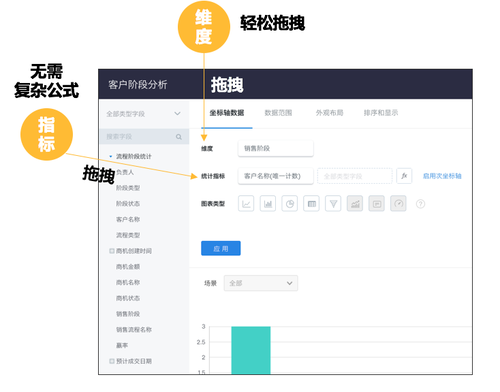Open the 场景 dropdown showing 全部
Image resolution: width=500 pixels, height=392 pixels.
261,283
